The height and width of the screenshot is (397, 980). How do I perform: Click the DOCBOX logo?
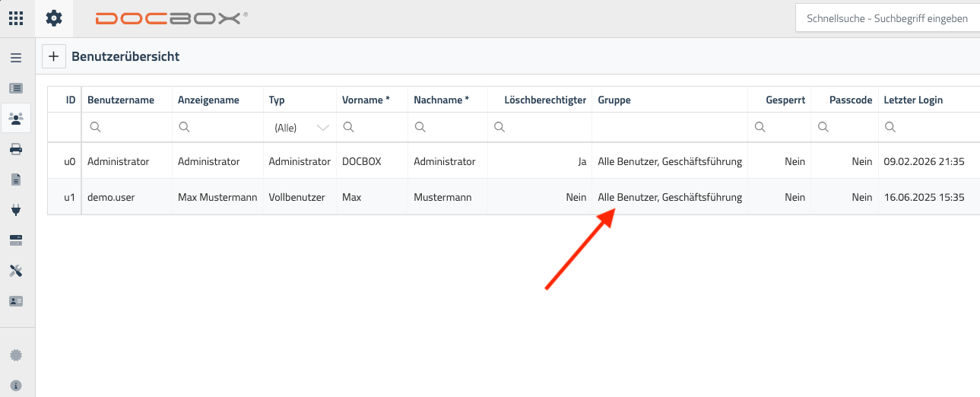pos(172,18)
